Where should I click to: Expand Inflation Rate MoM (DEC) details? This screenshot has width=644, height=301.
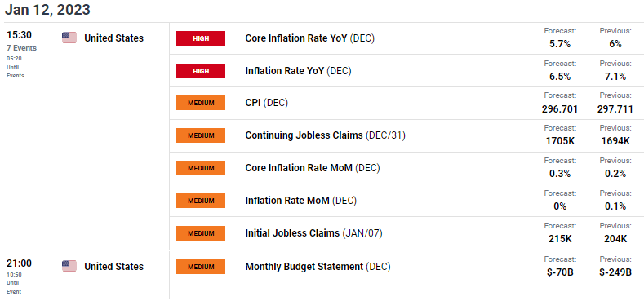[x=301, y=201]
